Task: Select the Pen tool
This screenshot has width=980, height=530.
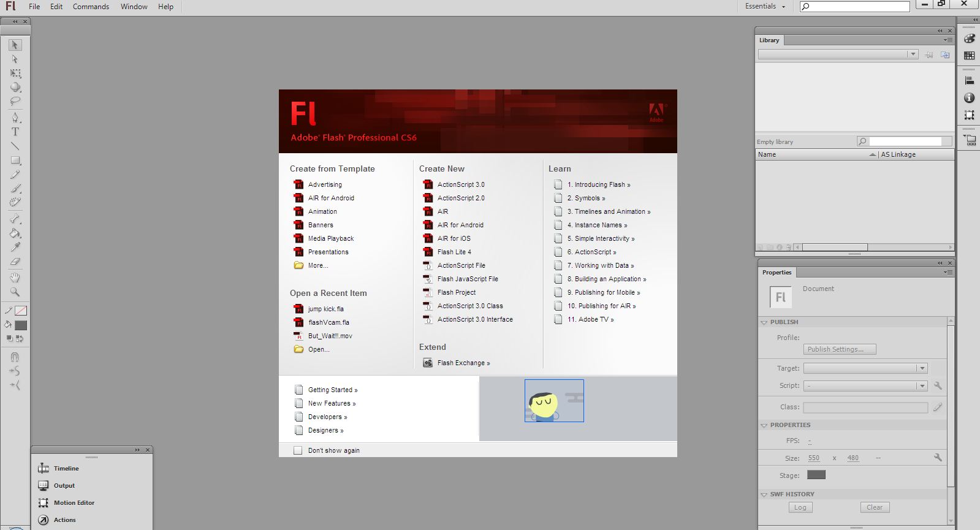Action: click(x=15, y=117)
